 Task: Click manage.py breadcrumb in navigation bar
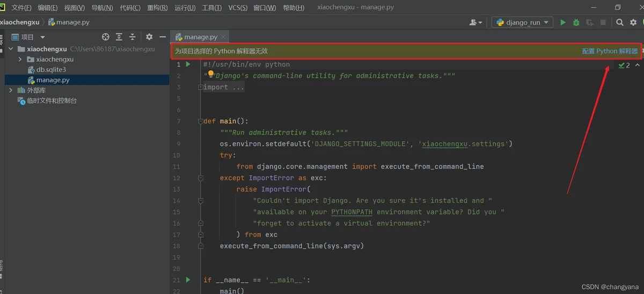pos(69,23)
